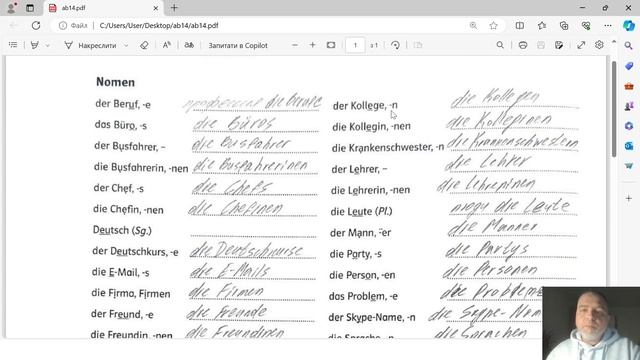
Task: Open PDF viewer settings gear
Action: [x=599, y=45]
